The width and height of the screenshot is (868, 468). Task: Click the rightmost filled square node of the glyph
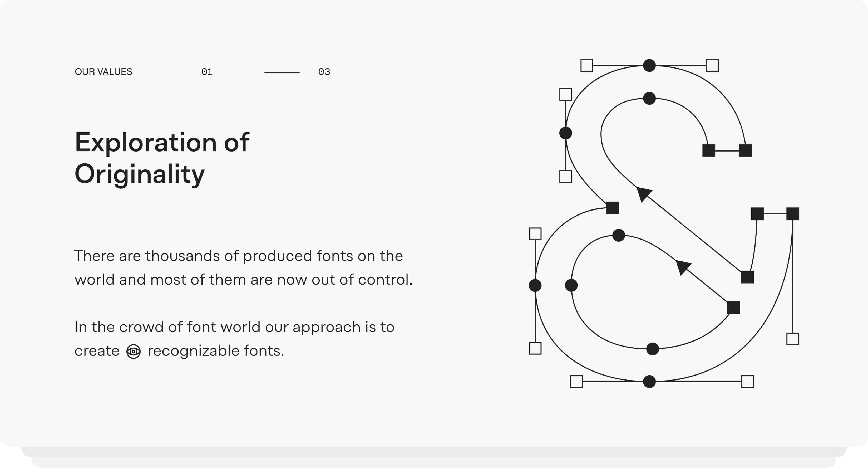792,214
